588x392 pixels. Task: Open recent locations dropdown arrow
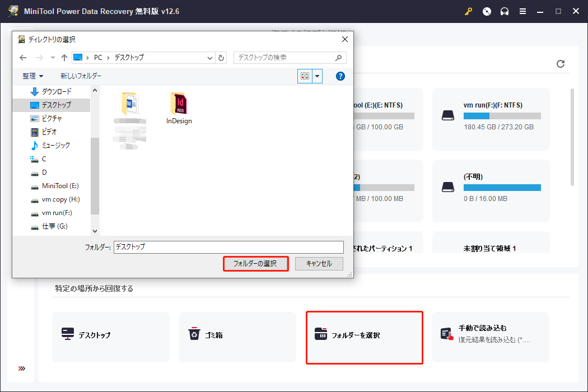coord(53,58)
